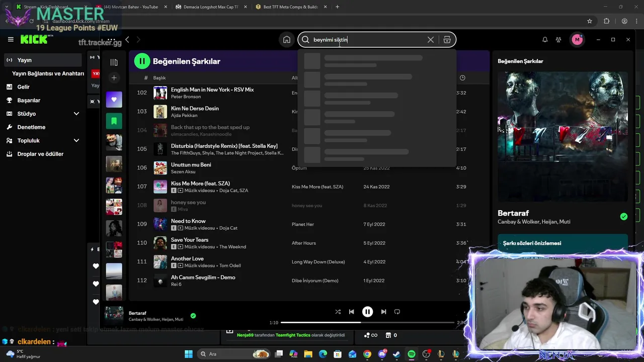Open Your Episodes green bookmark tile
This screenshot has width=644, height=362.
coord(114,121)
